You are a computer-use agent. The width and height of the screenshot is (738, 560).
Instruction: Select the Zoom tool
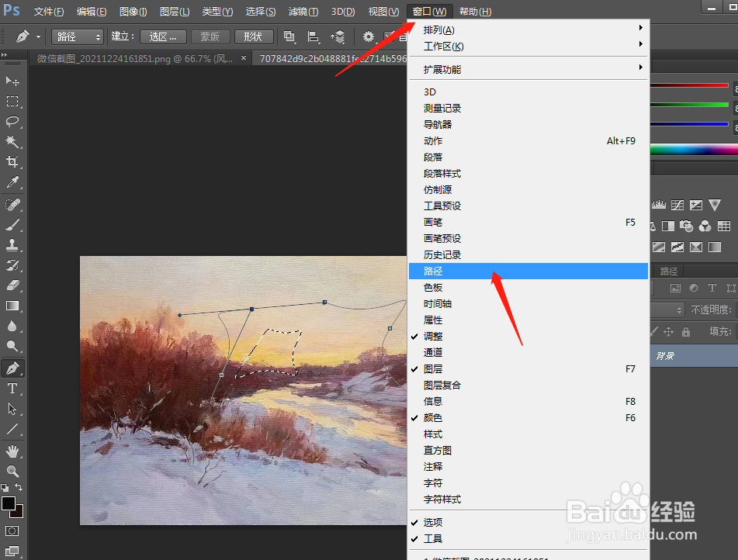[12, 471]
